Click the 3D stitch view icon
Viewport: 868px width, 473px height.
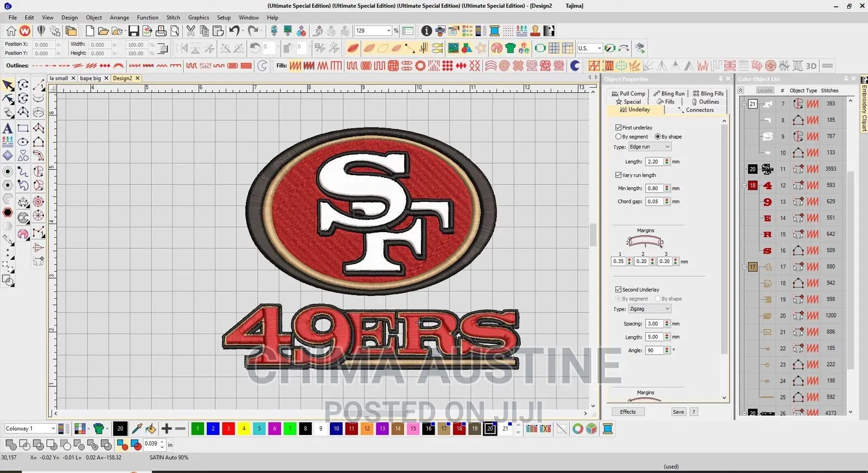(811, 66)
